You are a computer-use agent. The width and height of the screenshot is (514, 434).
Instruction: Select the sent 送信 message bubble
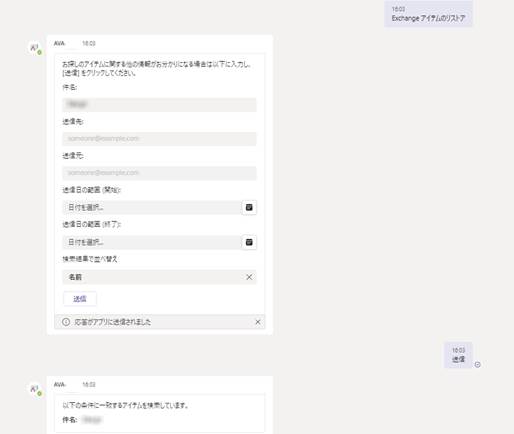(x=458, y=355)
